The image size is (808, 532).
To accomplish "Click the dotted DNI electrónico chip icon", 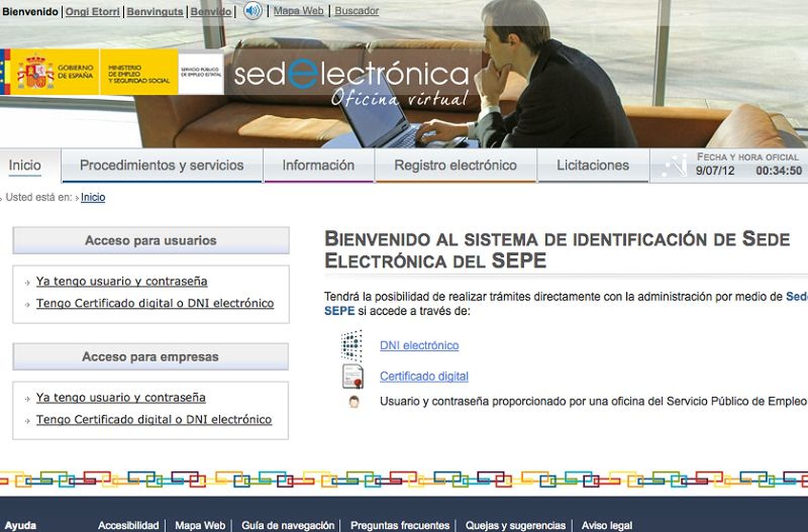I will pyautogui.click(x=352, y=345).
